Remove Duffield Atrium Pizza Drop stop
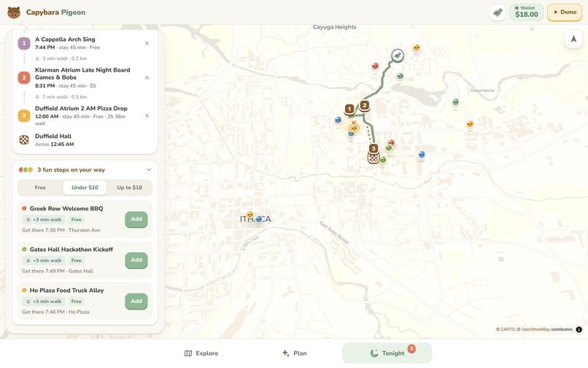This screenshot has width=588, height=368. click(x=147, y=115)
